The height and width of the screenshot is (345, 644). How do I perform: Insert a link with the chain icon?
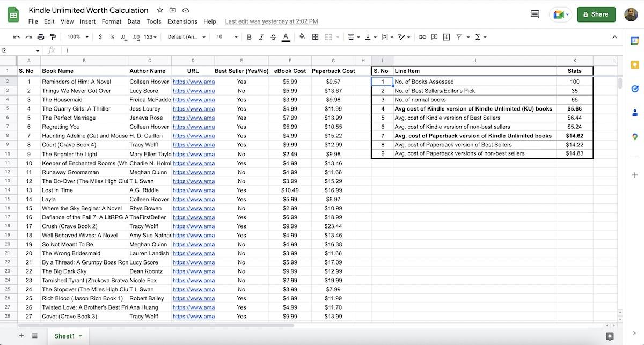(x=422, y=37)
